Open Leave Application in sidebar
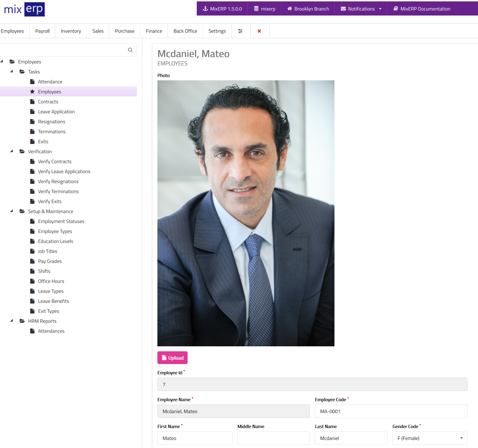Image resolution: width=478 pixels, height=448 pixels. [56, 112]
